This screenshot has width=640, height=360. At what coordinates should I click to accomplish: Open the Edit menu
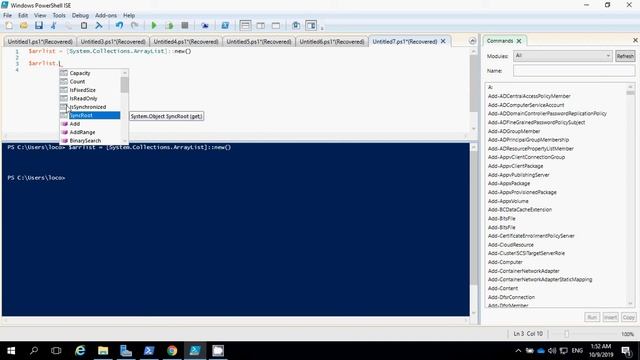(x=23, y=16)
